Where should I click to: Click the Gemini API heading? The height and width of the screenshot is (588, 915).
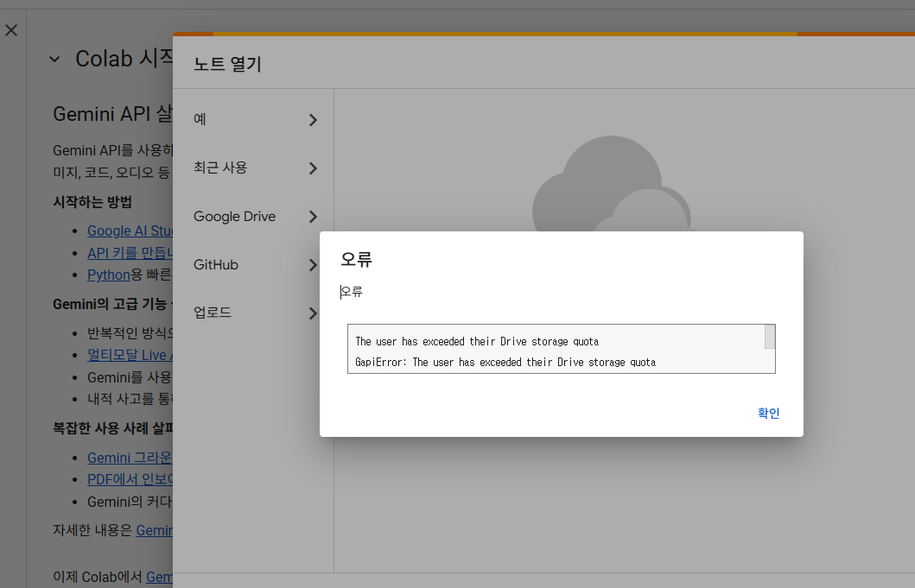pos(112,114)
